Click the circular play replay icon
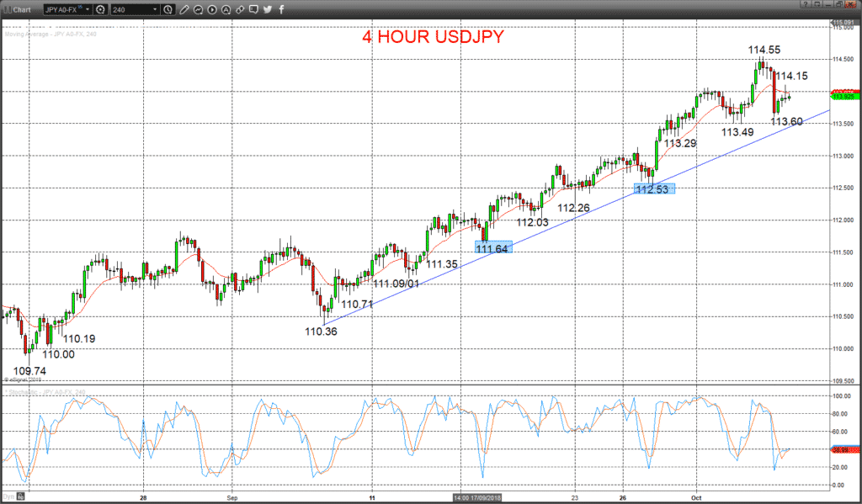 [212, 9]
